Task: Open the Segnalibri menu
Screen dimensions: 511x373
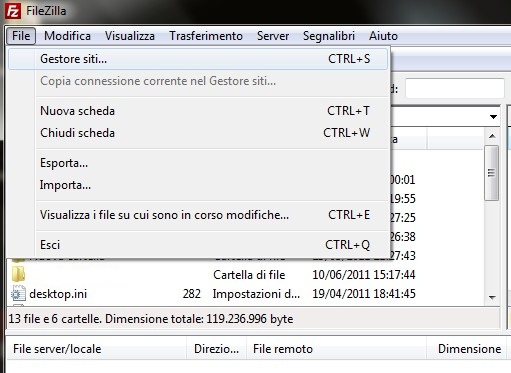Action: [329, 36]
